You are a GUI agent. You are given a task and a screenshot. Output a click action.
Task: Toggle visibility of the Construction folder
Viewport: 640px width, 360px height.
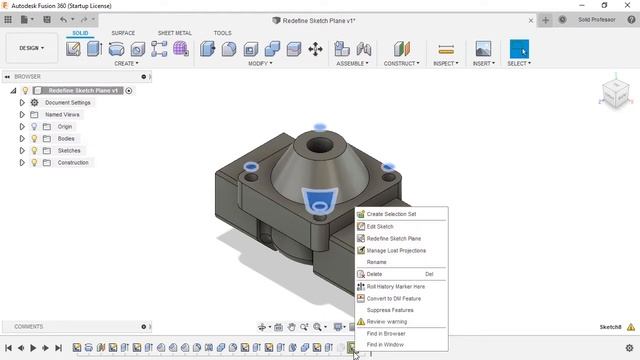(x=34, y=162)
